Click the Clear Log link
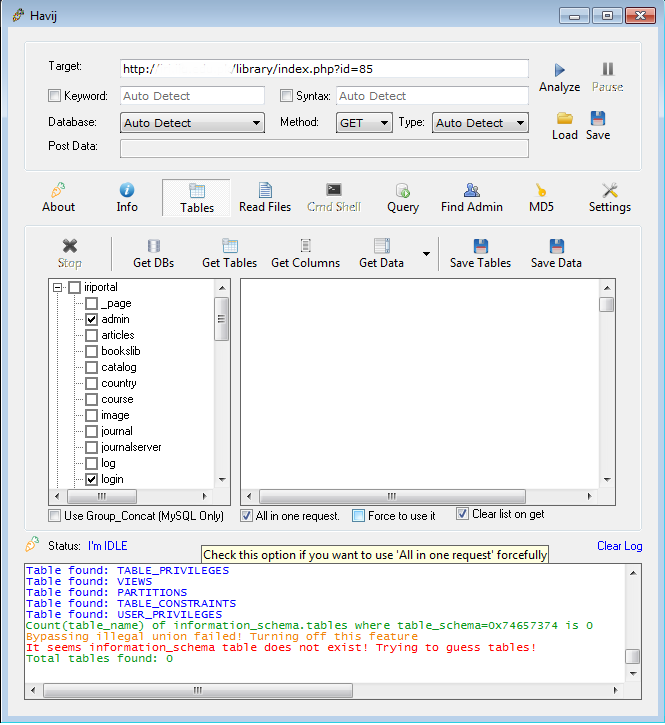This screenshot has width=665, height=725. click(x=620, y=546)
